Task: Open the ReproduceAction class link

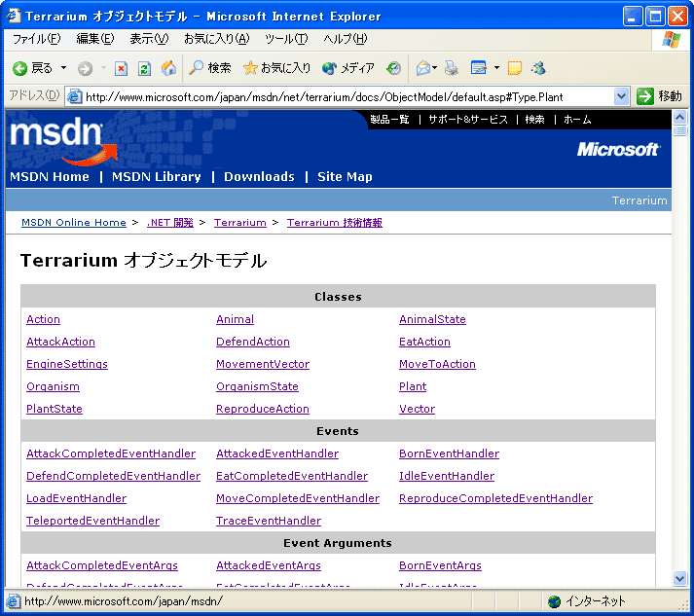Action: pyautogui.click(x=263, y=409)
